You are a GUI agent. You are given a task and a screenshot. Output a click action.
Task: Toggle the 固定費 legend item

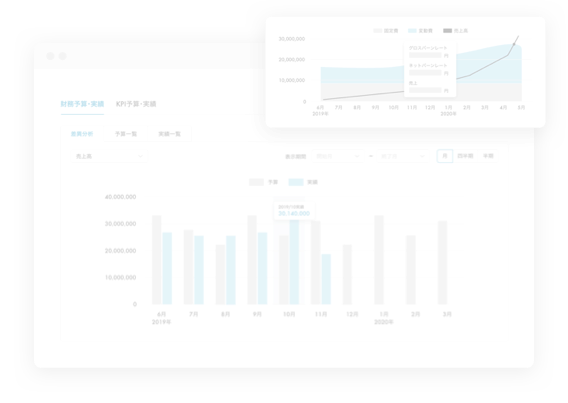[386, 31]
